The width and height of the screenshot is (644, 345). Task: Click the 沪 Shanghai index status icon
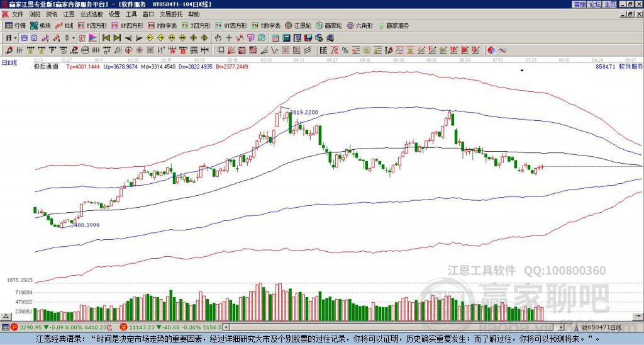point(14,327)
